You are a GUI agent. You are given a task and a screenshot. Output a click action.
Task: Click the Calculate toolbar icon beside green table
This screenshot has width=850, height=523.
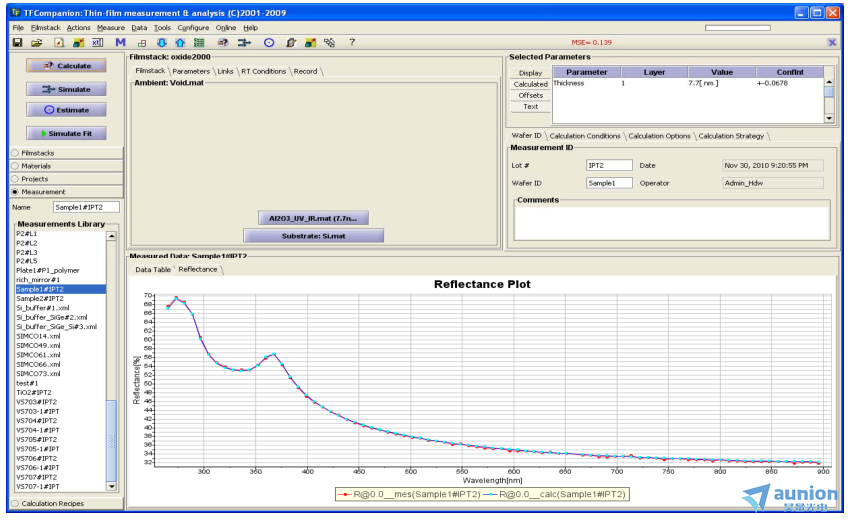point(222,42)
